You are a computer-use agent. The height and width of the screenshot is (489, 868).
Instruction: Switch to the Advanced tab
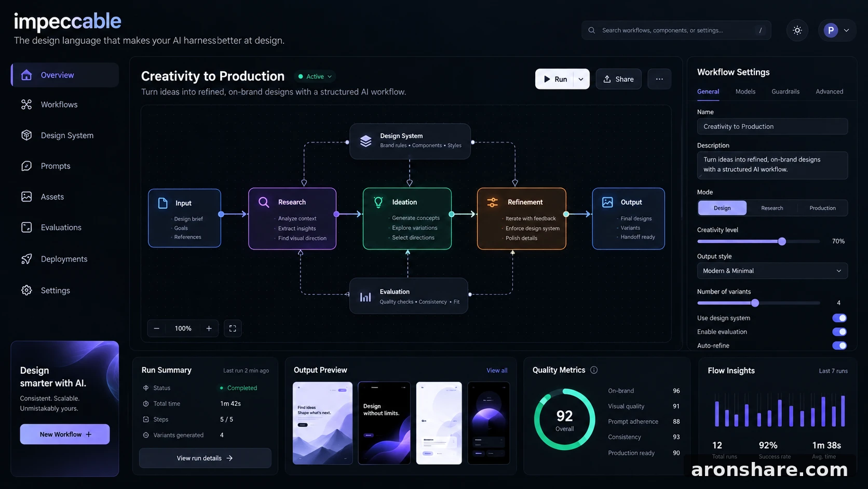pyautogui.click(x=829, y=91)
